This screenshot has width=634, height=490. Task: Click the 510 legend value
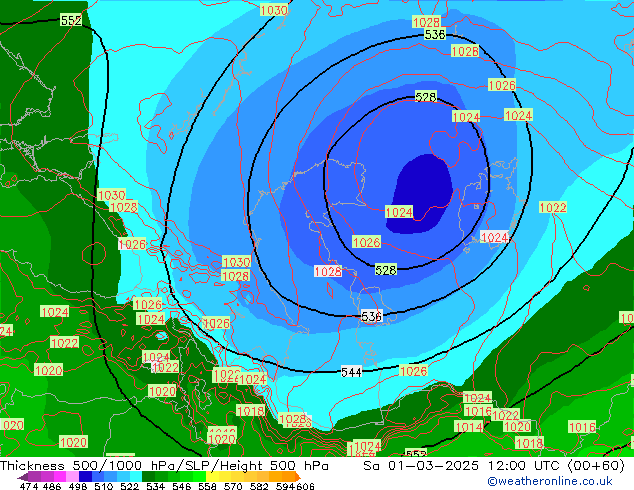pos(104,486)
